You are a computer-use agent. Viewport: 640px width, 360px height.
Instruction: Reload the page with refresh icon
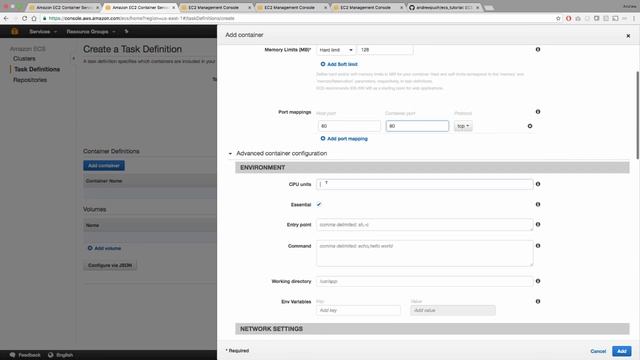click(24, 18)
